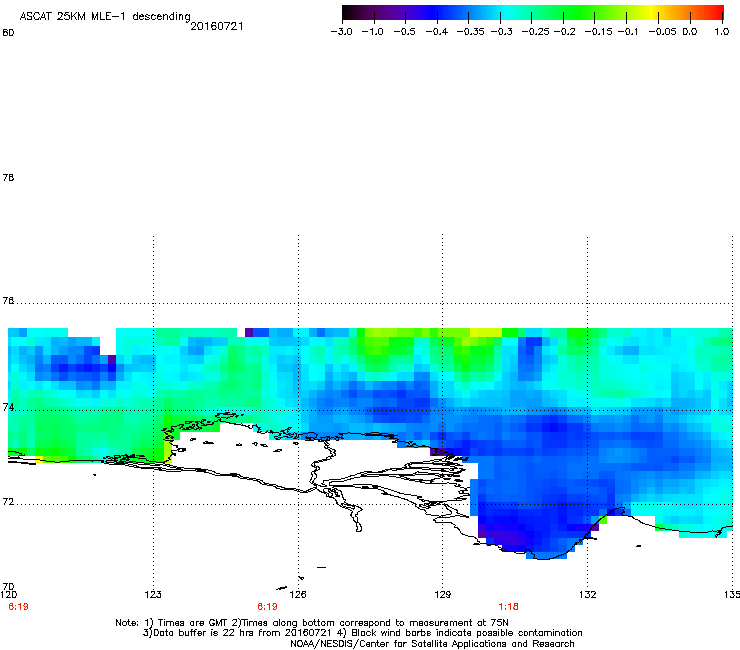
Task: Click the "1.0" color bar label
Action: tap(722, 32)
